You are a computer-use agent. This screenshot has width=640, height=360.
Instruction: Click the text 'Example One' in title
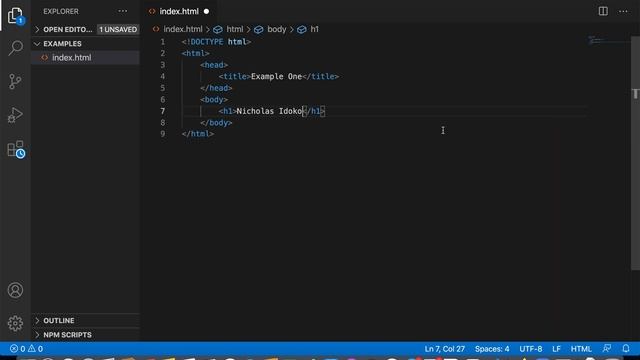pyautogui.click(x=276, y=76)
